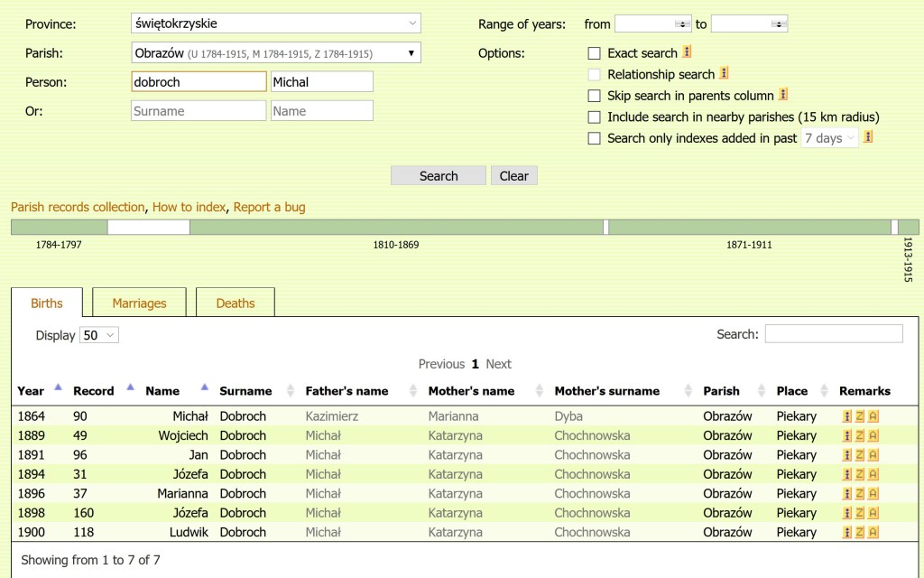Open the info icon in the 1864 Michał row

pyautogui.click(x=847, y=416)
